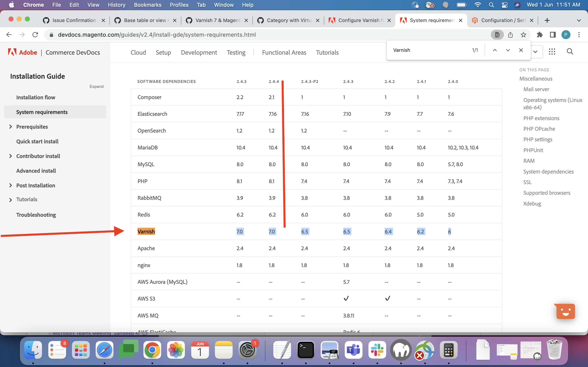Open the chat bubble in the bottom right

pyautogui.click(x=565, y=311)
